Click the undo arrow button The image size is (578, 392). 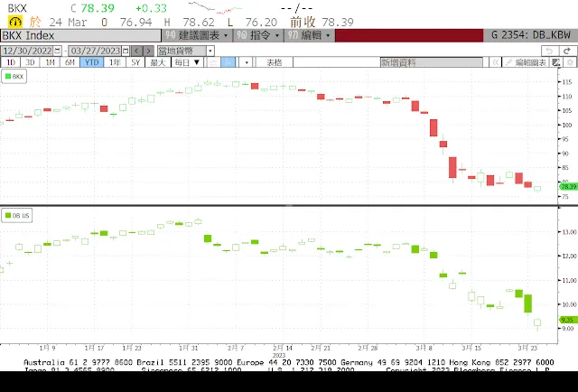coord(549,51)
